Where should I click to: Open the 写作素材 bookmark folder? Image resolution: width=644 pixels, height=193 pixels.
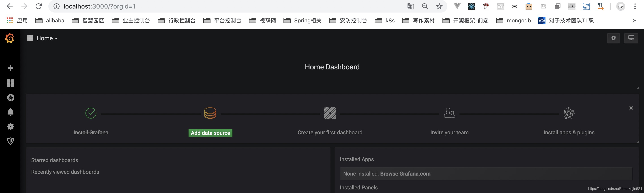pyautogui.click(x=419, y=21)
